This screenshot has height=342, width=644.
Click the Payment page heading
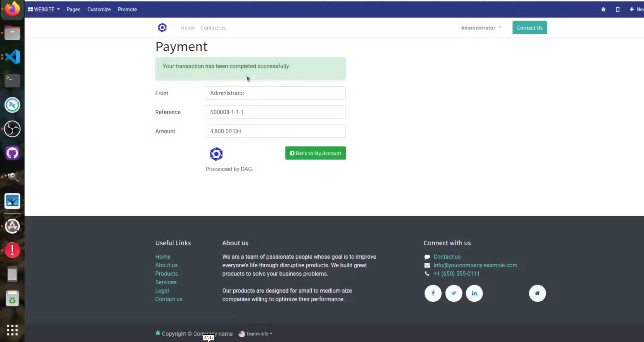[x=181, y=46]
